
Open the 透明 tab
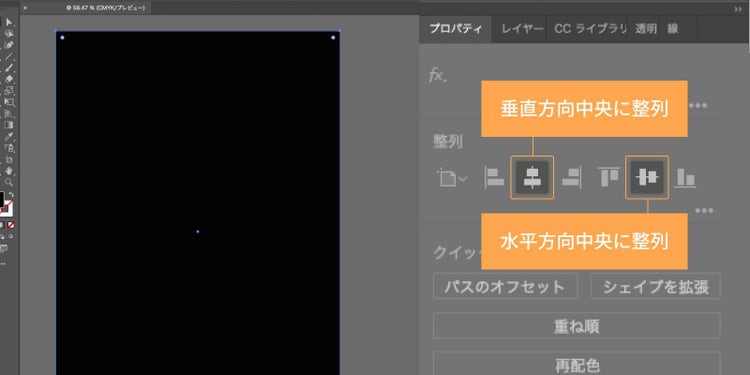point(646,29)
